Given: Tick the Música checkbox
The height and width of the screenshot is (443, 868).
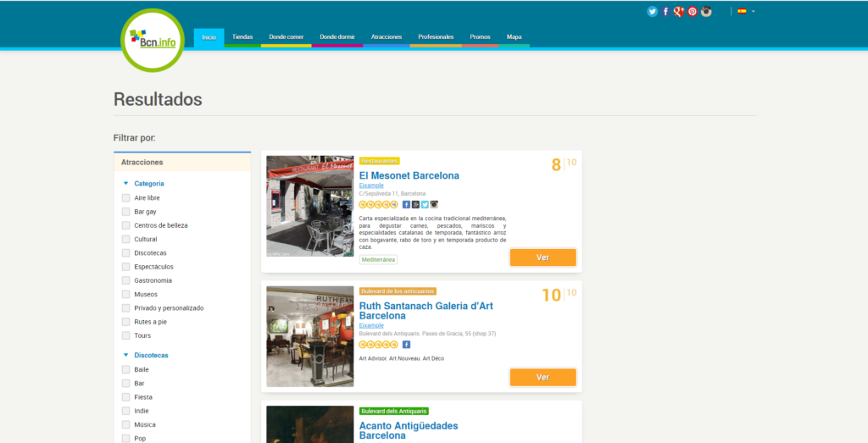Looking at the screenshot, I should [125, 424].
